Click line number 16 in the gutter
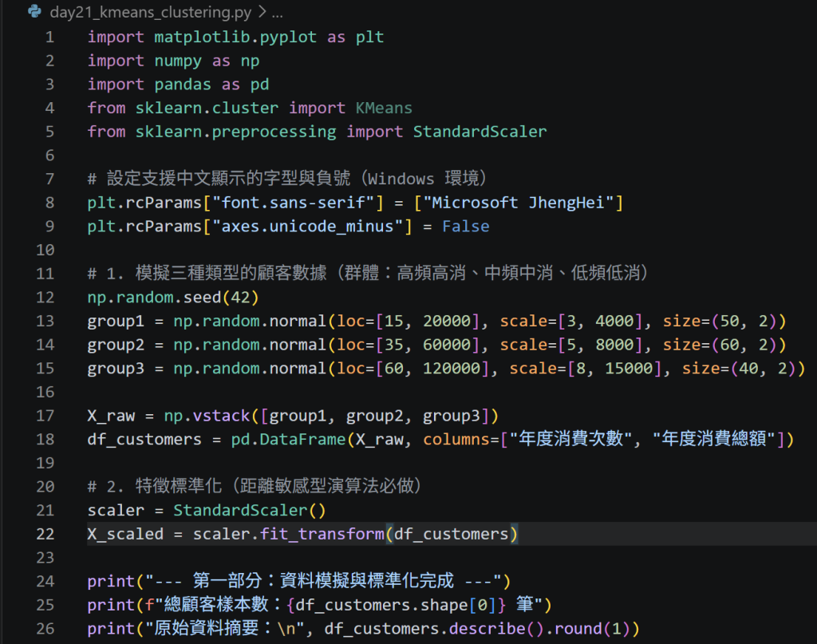 [45, 392]
